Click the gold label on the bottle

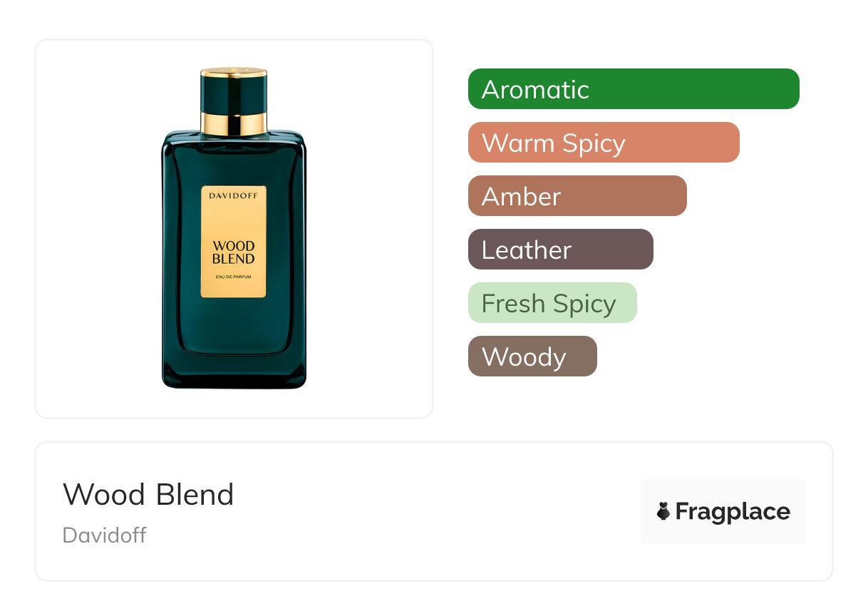pyautogui.click(x=234, y=242)
